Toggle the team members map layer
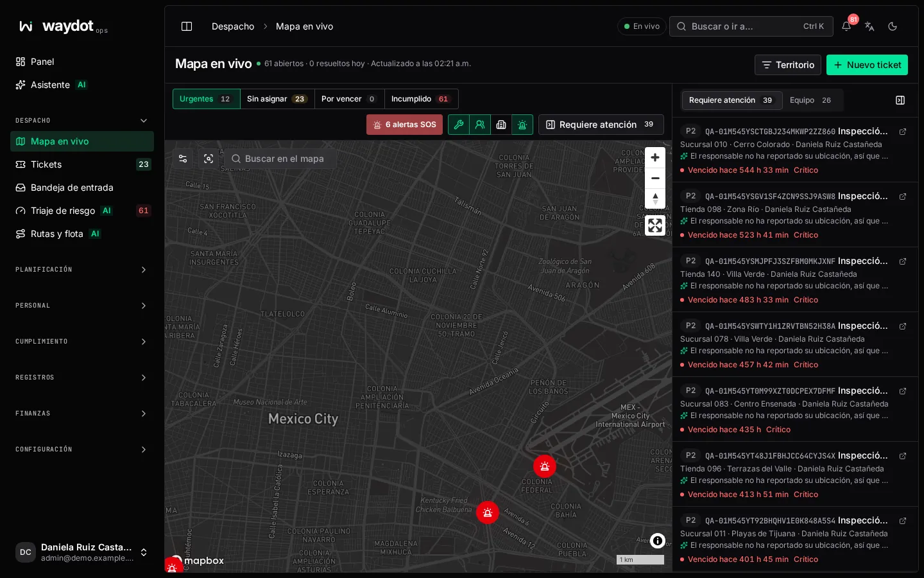The image size is (924, 578). pyautogui.click(x=480, y=125)
